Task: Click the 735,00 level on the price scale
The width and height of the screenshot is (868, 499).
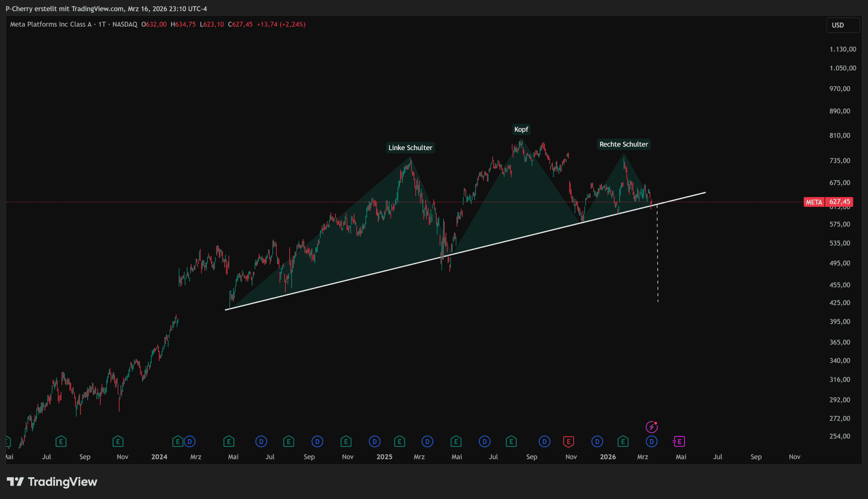Action: point(840,160)
